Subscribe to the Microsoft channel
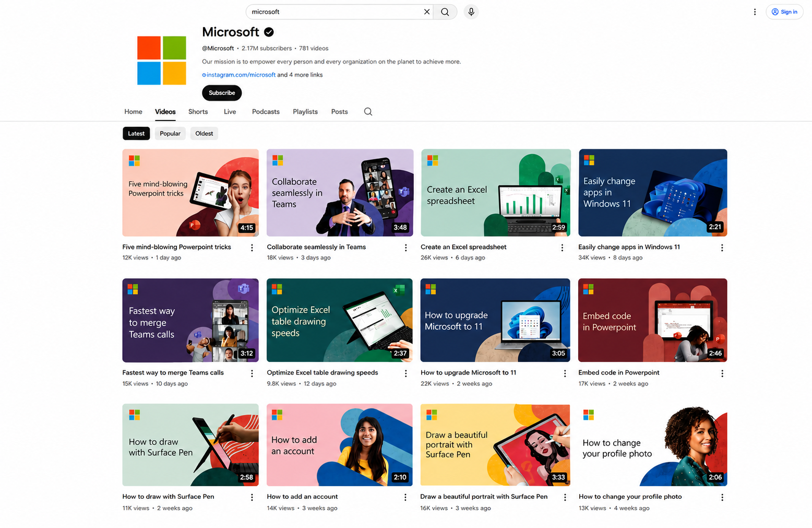This screenshot has width=812, height=528. tap(222, 93)
